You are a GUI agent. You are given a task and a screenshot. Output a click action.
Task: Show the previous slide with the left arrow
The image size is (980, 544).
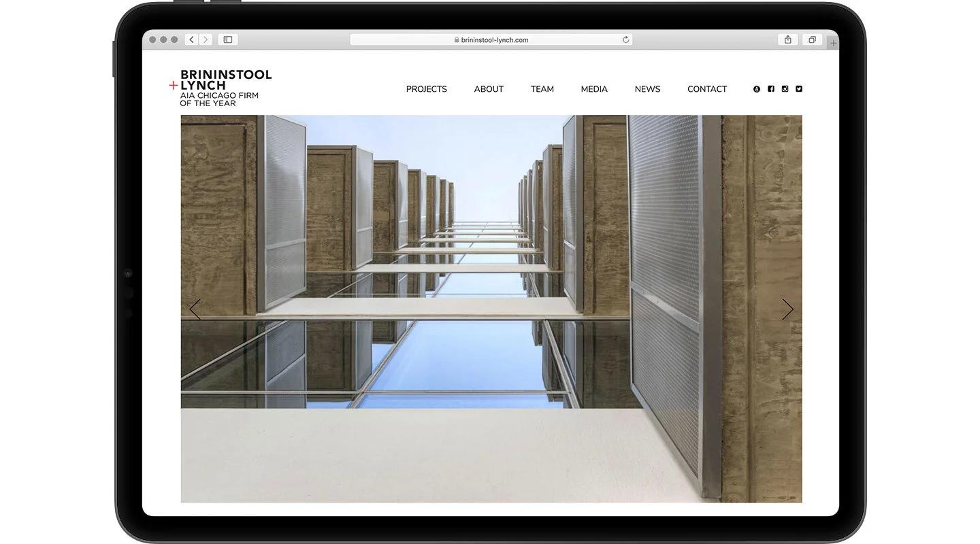(195, 309)
